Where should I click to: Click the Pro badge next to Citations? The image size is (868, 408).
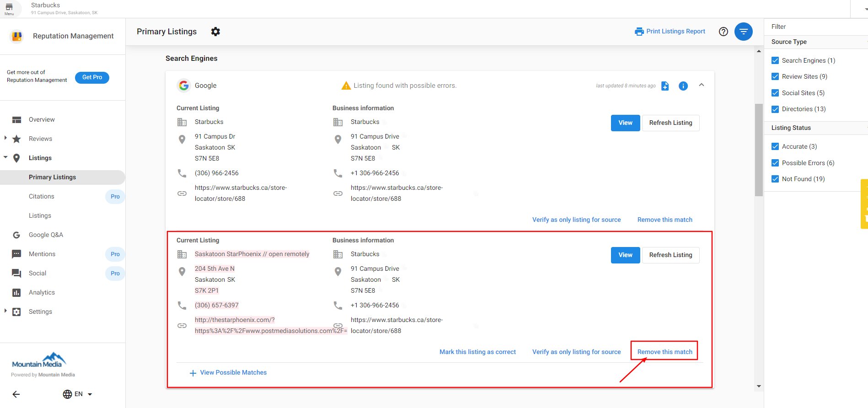(x=115, y=197)
